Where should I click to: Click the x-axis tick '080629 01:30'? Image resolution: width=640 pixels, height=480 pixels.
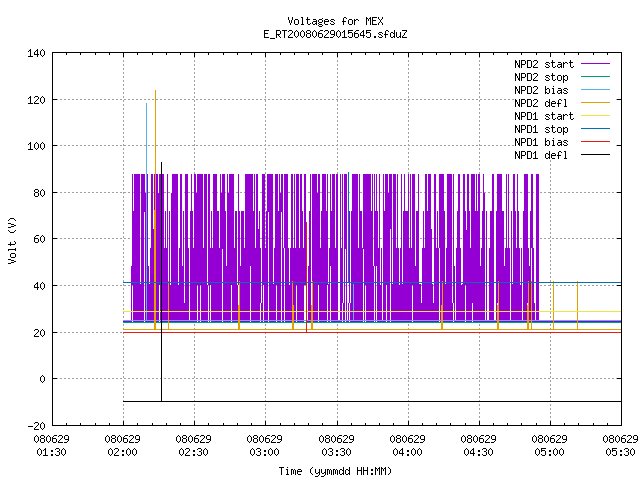click(x=51, y=446)
